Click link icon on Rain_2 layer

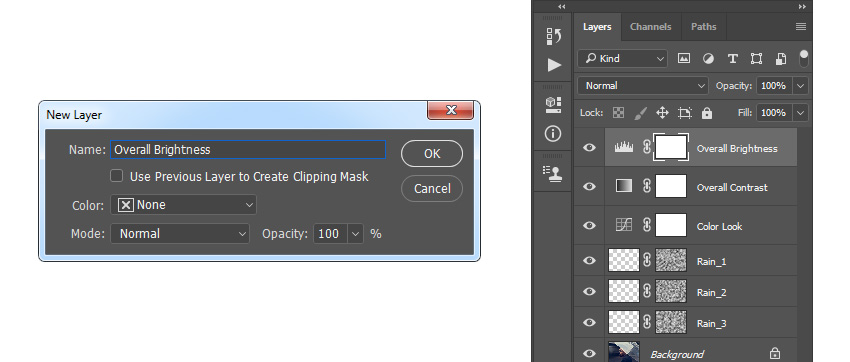coord(646,292)
